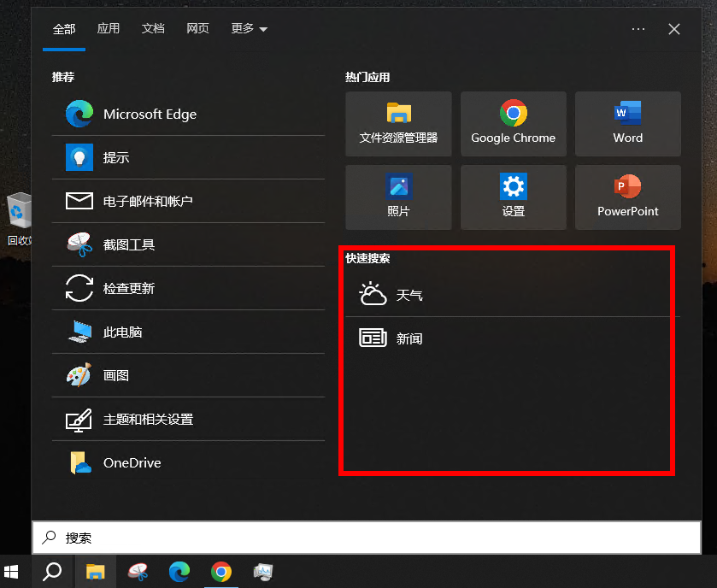Open the three-dots options menu

pyautogui.click(x=638, y=29)
